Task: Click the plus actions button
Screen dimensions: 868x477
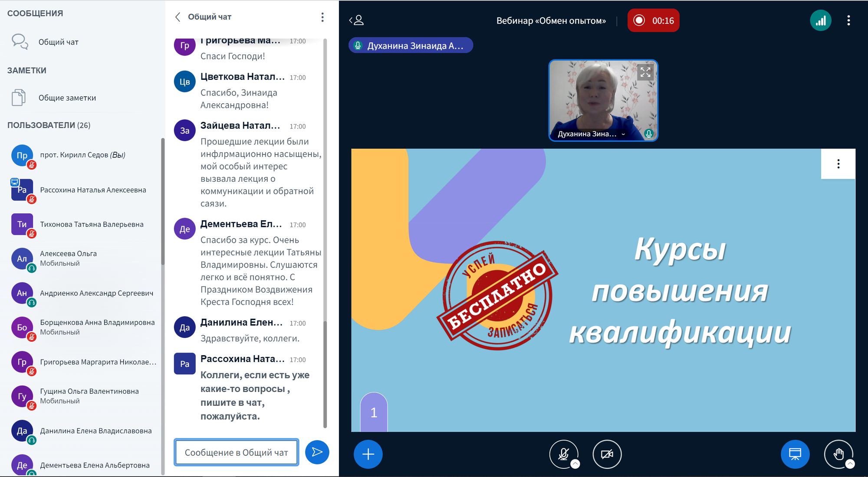Action: coord(368,454)
